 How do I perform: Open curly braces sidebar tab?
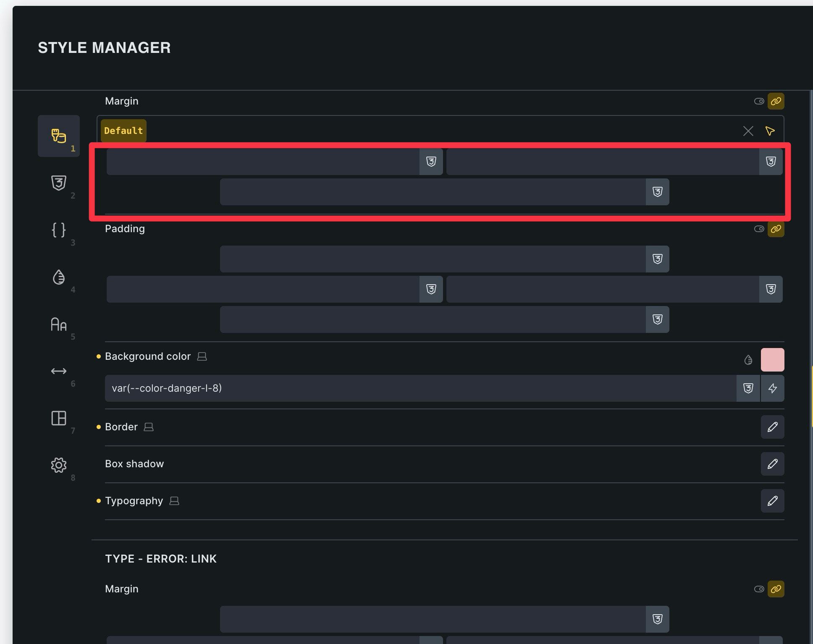59,230
